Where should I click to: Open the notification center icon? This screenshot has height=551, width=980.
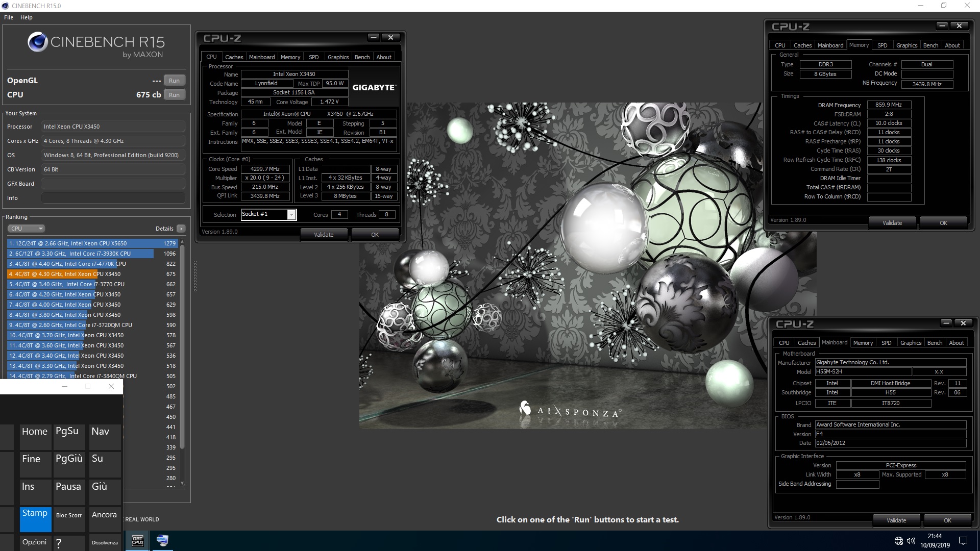pyautogui.click(x=963, y=541)
